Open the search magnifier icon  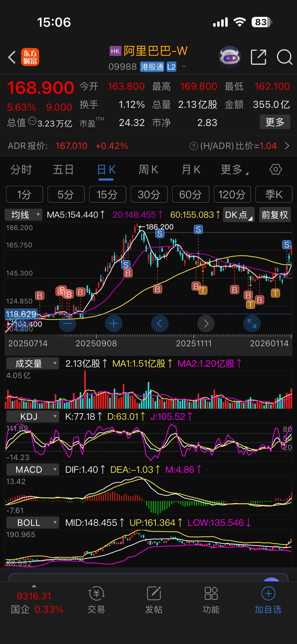tap(284, 57)
